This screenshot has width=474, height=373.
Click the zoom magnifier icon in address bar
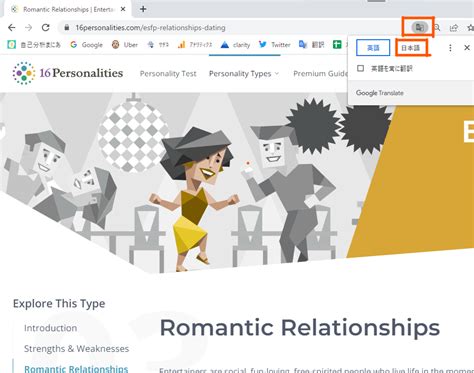[437, 28]
